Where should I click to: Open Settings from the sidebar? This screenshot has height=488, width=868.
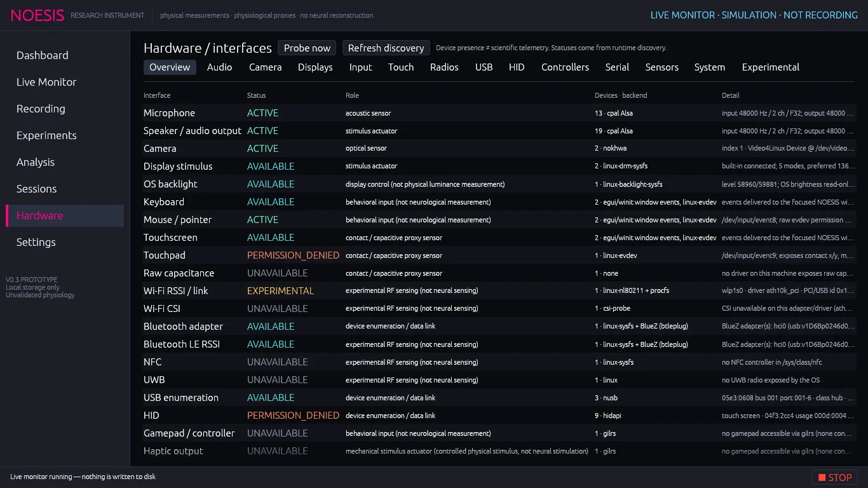(x=36, y=242)
